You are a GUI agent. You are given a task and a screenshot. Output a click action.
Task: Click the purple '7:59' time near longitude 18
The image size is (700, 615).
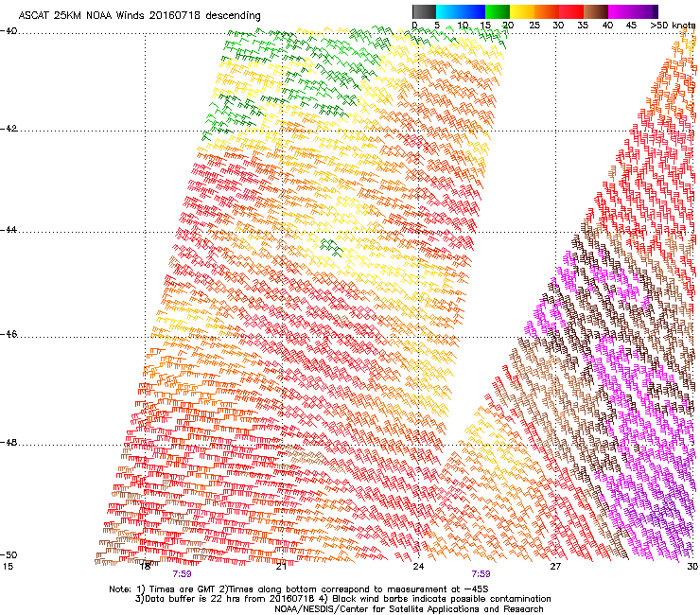coord(183,574)
